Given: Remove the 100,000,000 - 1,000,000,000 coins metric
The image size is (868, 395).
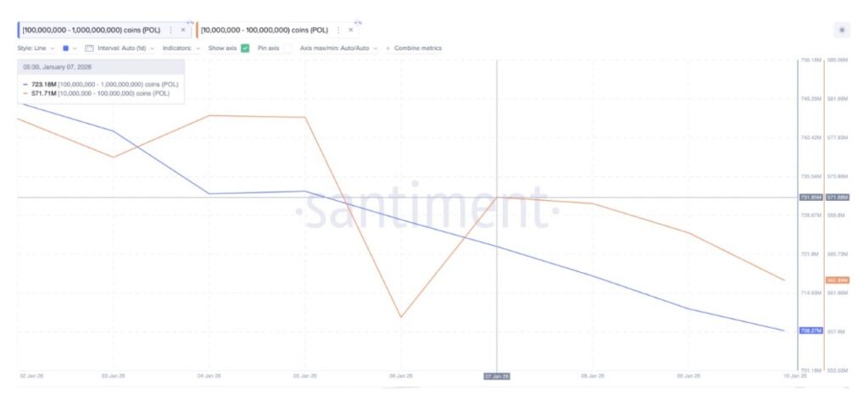Looking at the screenshot, I should tap(183, 30).
